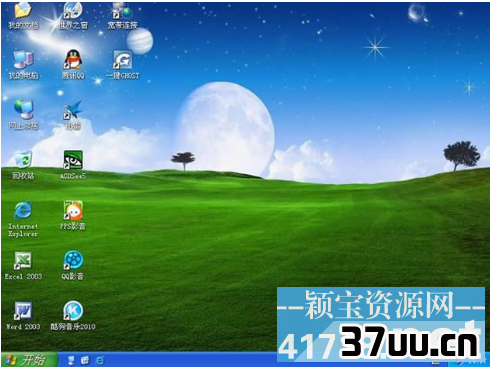Select the 回收站 recycle bin
Image resolution: width=490 pixels, height=367 pixels.
[x=23, y=160]
